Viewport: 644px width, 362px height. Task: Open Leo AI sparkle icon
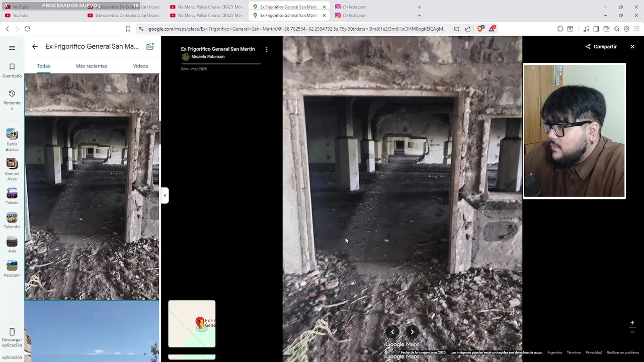tap(616, 29)
